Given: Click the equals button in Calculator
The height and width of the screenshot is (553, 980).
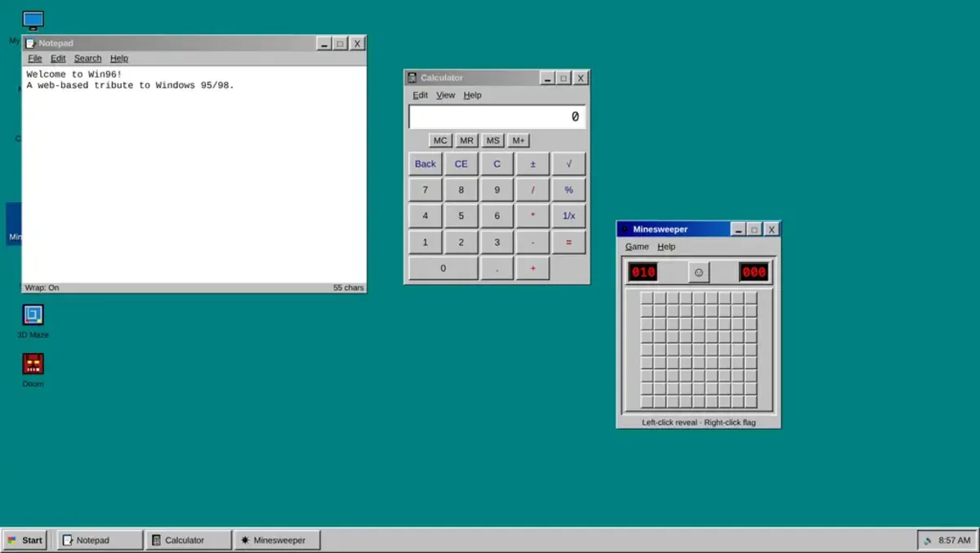Looking at the screenshot, I should point(568,242).
